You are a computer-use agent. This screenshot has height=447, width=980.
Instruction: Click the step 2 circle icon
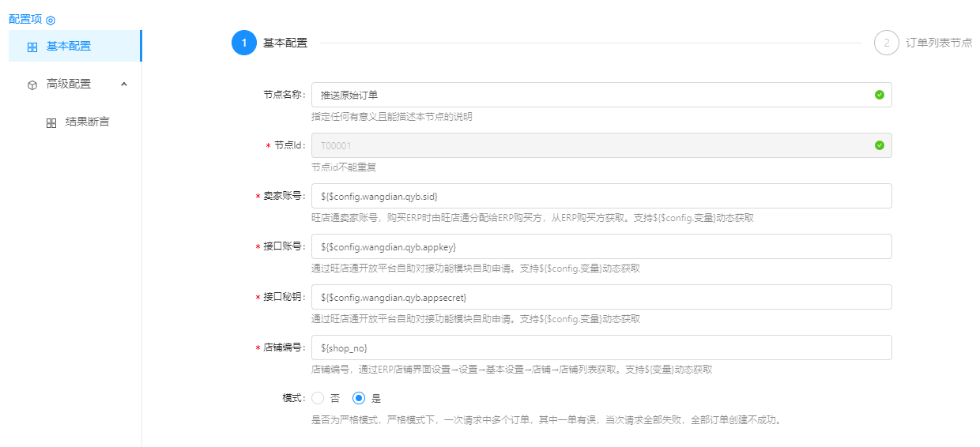pos(887,43)
